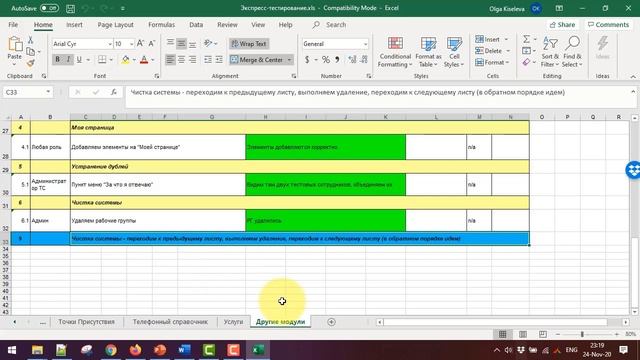This screenshot has height=360, width=640.
Task: Click Merge & Center button
Action: point(257,60)
